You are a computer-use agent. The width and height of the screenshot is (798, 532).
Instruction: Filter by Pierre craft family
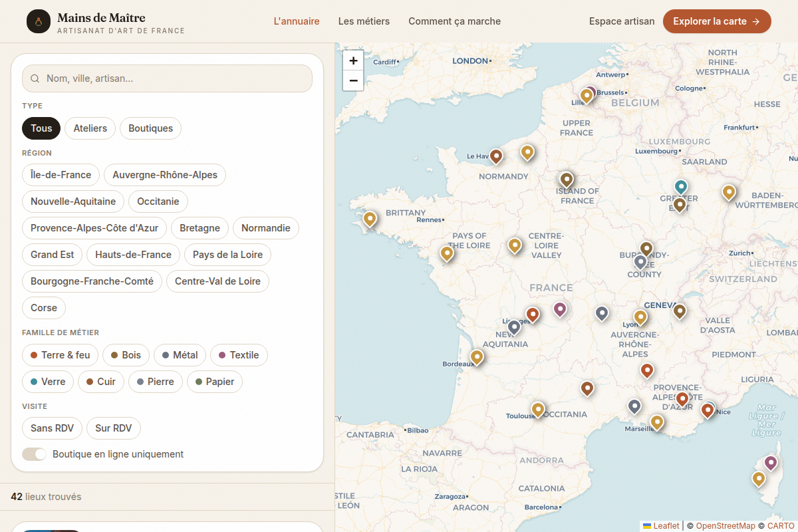click(156, 382)
